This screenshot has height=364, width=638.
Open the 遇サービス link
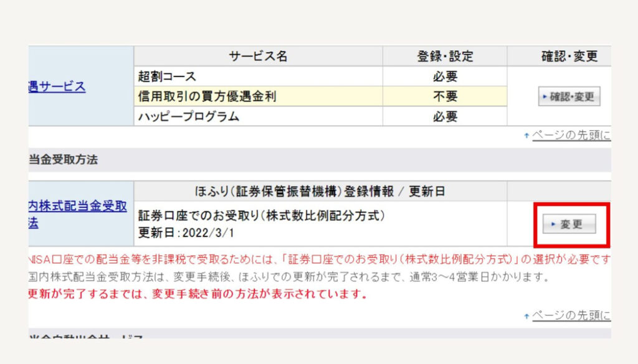57,86
